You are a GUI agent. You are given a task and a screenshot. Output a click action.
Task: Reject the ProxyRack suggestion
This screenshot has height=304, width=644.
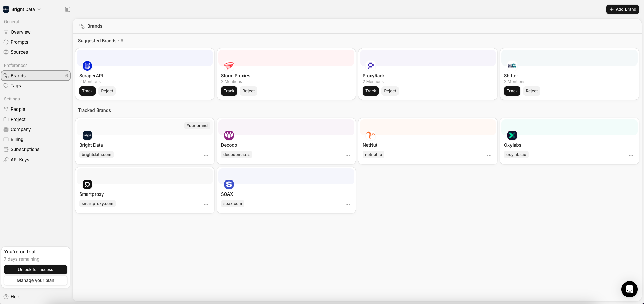coord(390,91)
